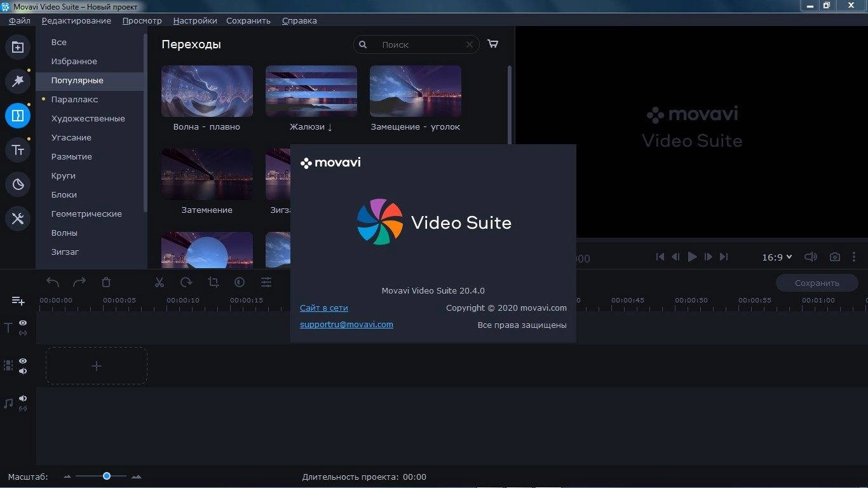This screenshot has height=488, width=868.
Task: Select the Замещение - уголок transition thumbnail
Action: tap(416, 91)
